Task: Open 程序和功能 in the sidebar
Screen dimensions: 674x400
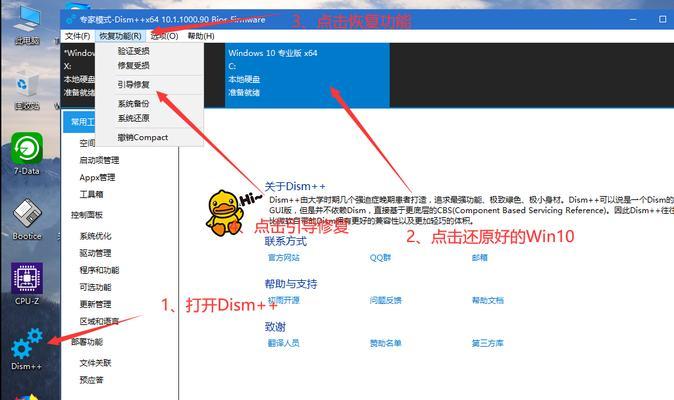Action: click(x=99, y=270)
